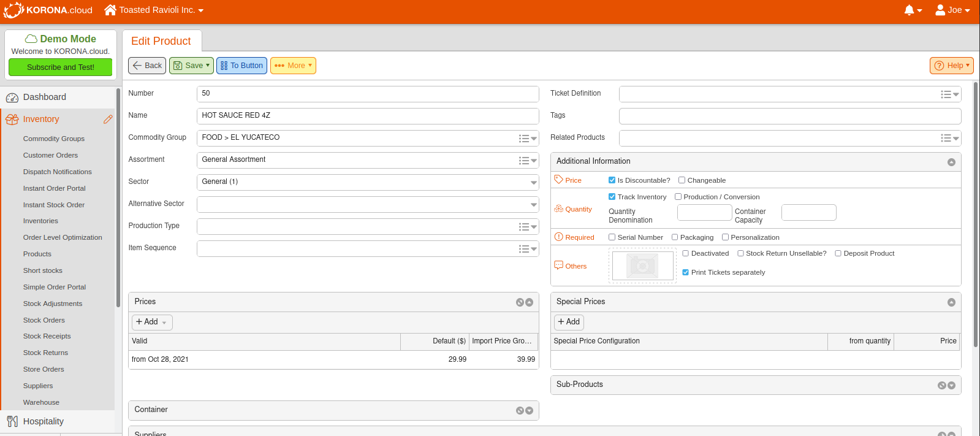Enable the Packaging checkbox
980x436 pixels.
[675, 237]
